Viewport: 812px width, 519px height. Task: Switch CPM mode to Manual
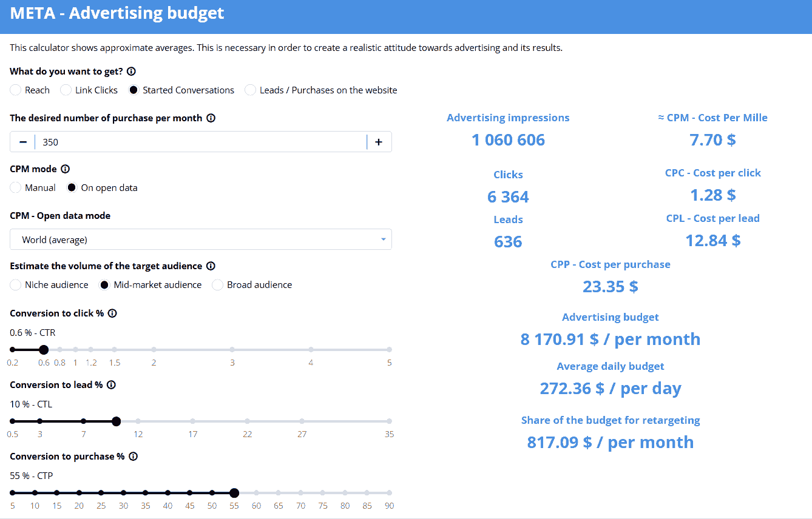click(16, 188)
